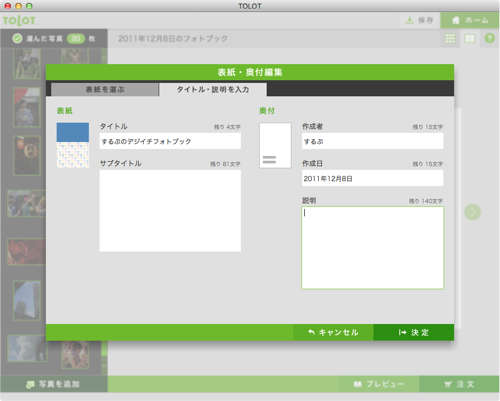Screen dimensions: 500x401
Task: Click the colophon page thumbnail
Action: (x=275, y=145)
